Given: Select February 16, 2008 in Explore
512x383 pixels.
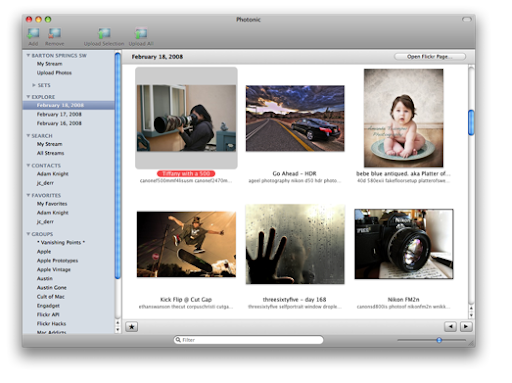Looking at the screenshot, I should (x=59, y=123).
